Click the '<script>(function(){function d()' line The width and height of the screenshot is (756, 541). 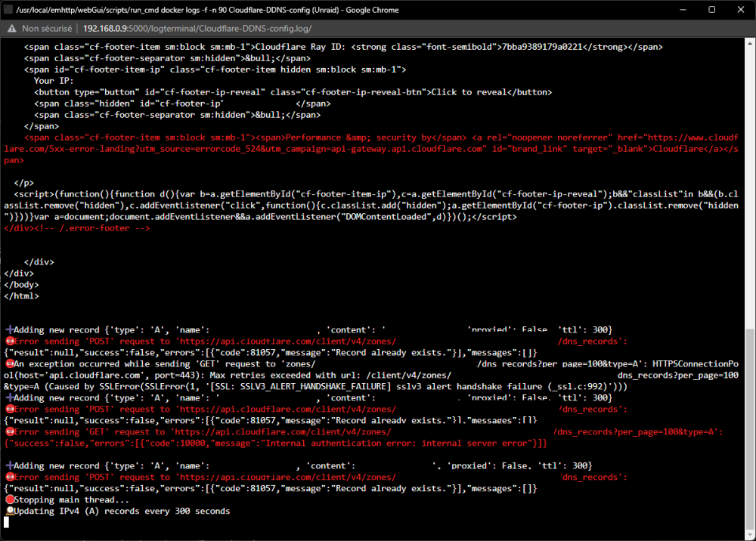tap(371, 206)
